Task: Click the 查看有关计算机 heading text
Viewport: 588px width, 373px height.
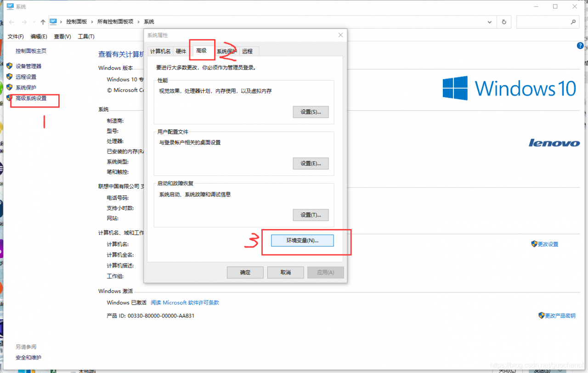Action: (121, 54)
